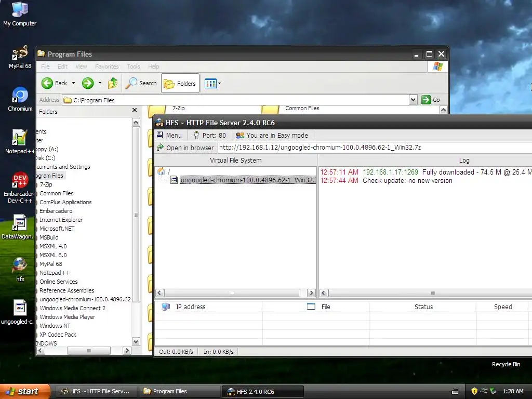Open View menu in Program Files

(x=81, y=66)
